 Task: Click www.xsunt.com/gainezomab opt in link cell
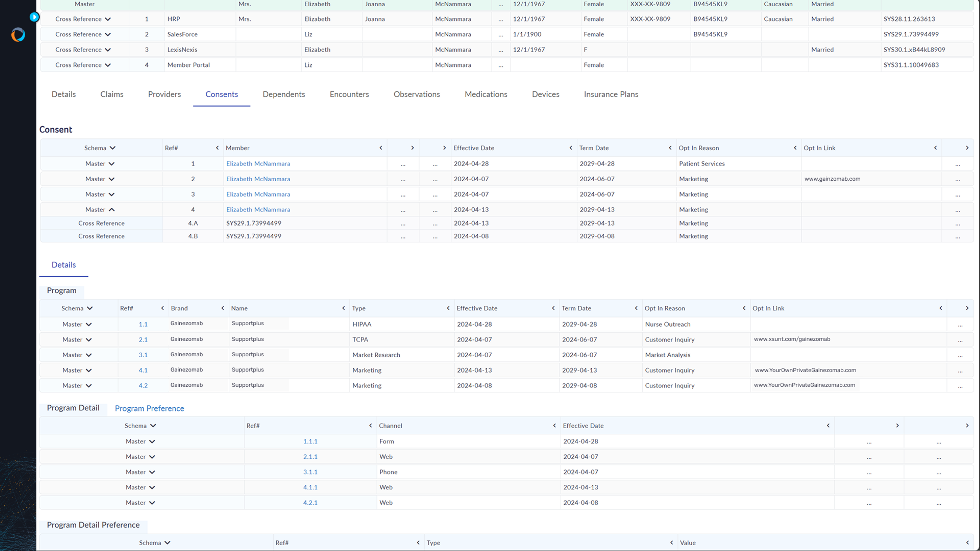coord(792,339)
